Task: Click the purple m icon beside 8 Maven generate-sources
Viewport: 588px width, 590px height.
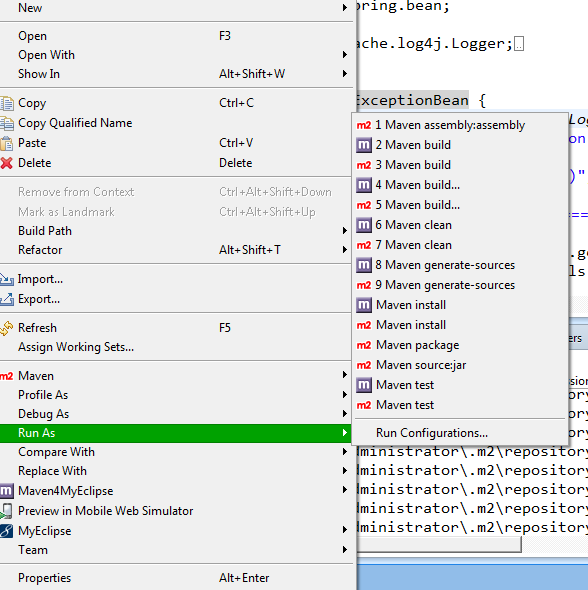Action: tap(364, 265)
